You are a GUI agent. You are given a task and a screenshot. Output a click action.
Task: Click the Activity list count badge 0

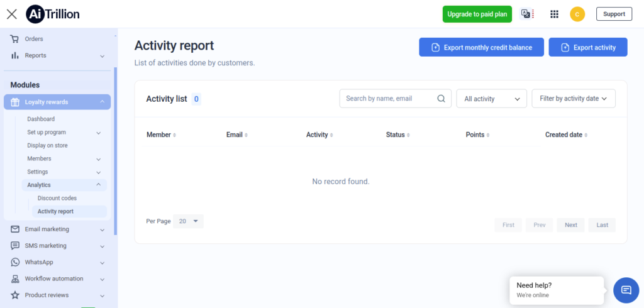point(196,99)
